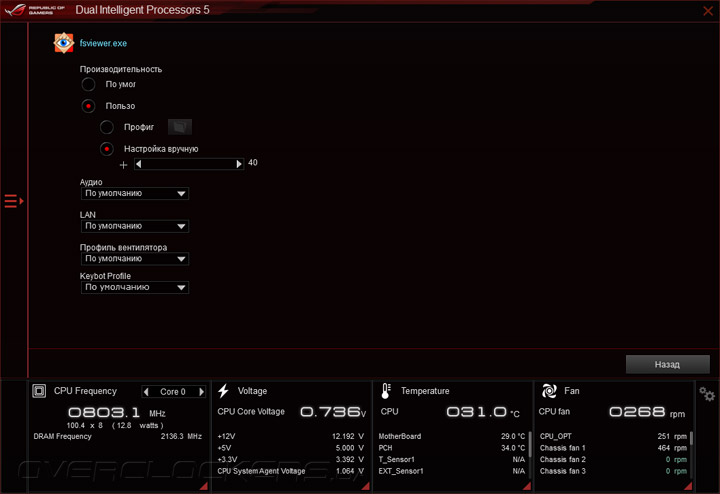This screenshot has height=494, width=720.
Task: Click the Fan list scrollbar
Action: click(x=691, y=438)
